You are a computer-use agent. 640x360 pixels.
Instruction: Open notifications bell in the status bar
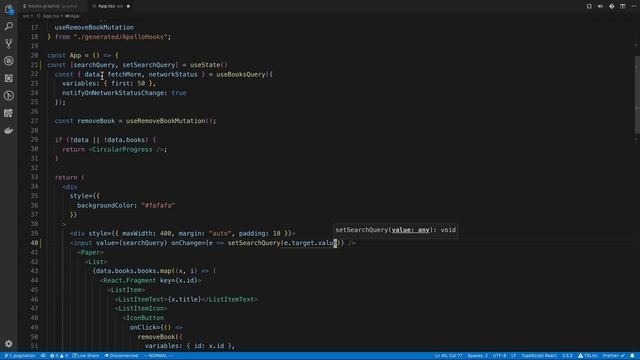[632, 356]
